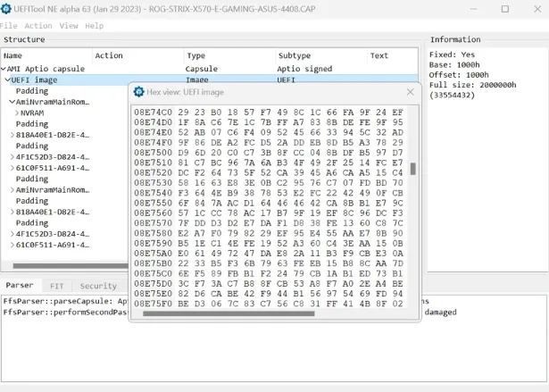The width and height of the screenshot is (549, 392).
Task: Click the Hex view dialog gear icon
Action: [x=138, y=92]
